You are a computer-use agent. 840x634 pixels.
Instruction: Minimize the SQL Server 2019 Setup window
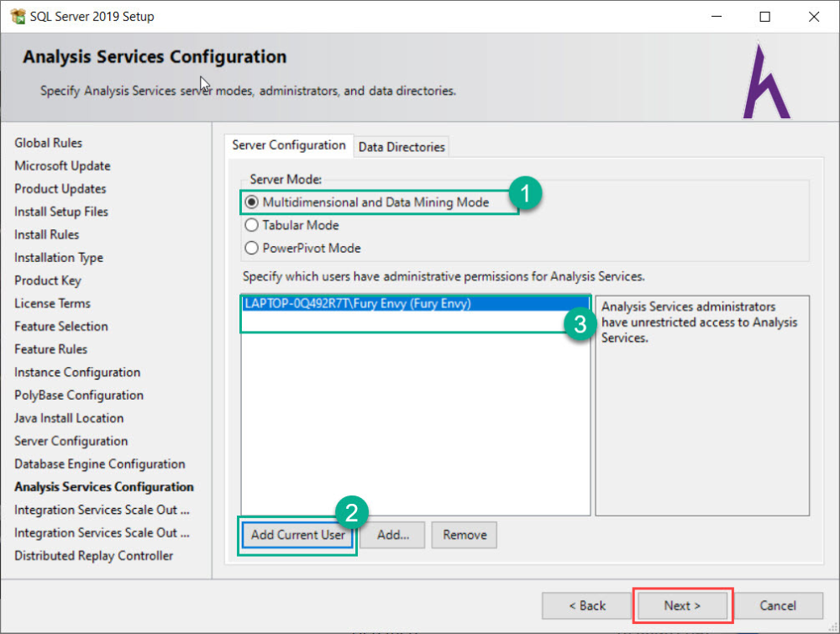tap(717, 17)
